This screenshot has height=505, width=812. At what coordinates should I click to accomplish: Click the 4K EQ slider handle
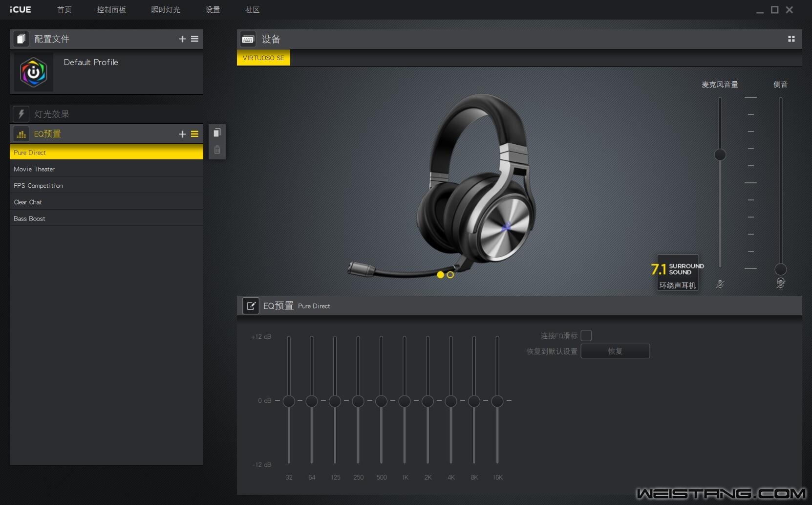coord(451,401)
